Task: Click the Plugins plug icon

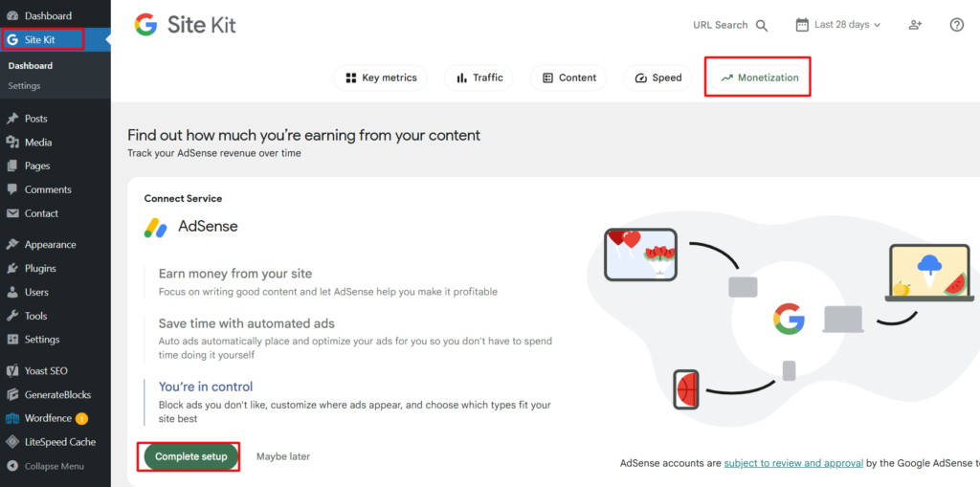Action: click(12, 268)
